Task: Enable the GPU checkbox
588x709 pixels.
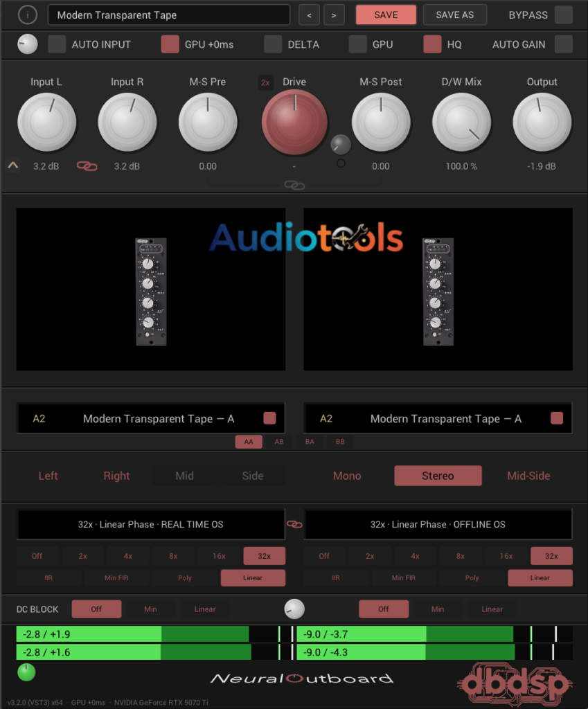Action: pyautogui.click(x=358, y=44)
